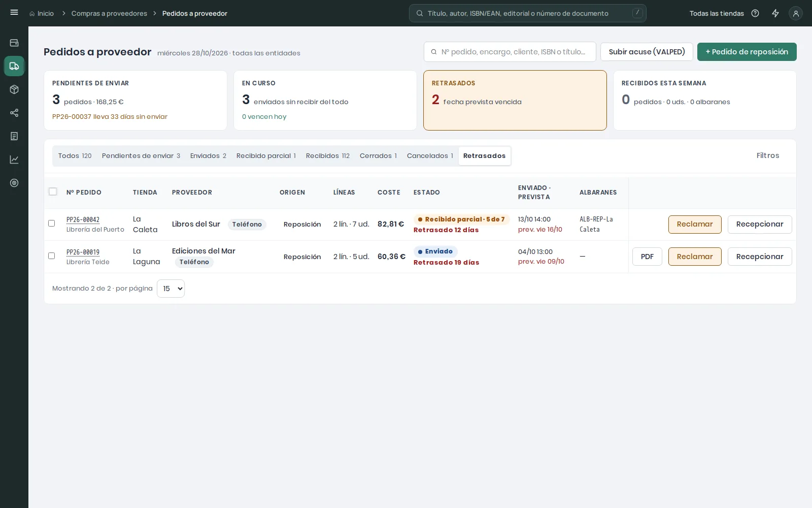
Task: Open the inventory box sidebar icon
Action: coord(14,89)
